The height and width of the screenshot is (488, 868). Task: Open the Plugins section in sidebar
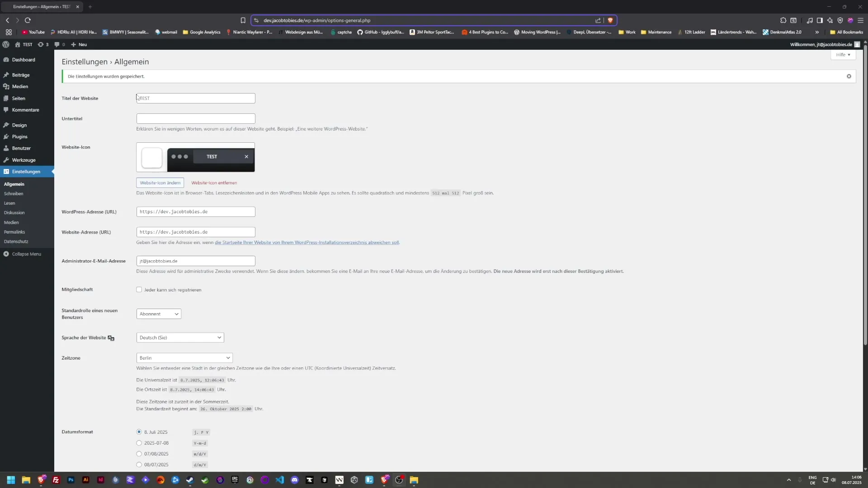tap(20, 136)
